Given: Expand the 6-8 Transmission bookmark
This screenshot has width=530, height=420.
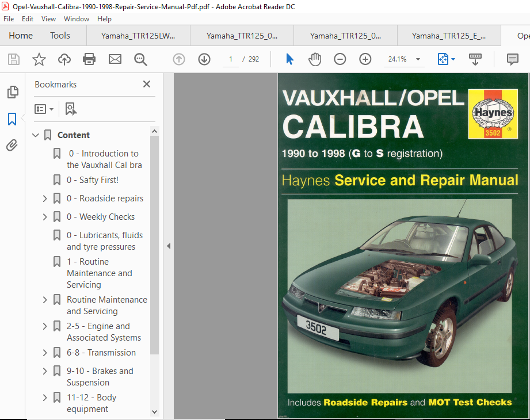Looking at the screenshot, I should click(45, 353).
